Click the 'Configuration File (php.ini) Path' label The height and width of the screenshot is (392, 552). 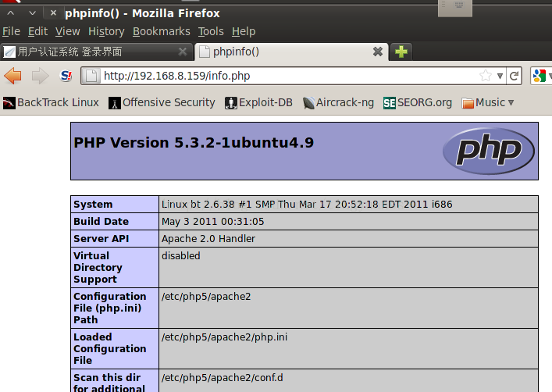point(110,308)
